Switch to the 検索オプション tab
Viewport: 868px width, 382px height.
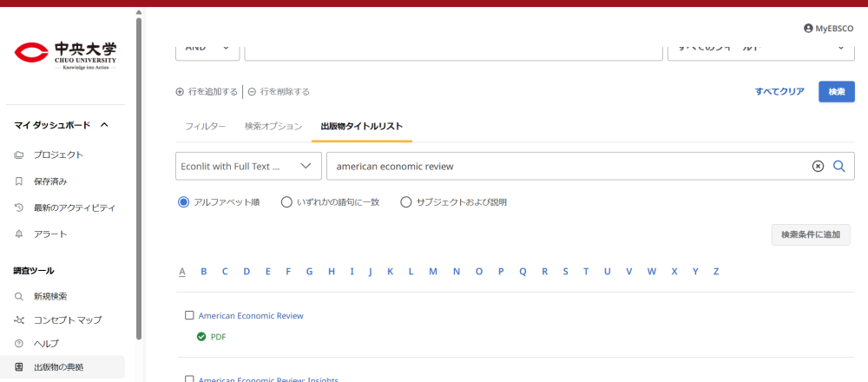273,127
